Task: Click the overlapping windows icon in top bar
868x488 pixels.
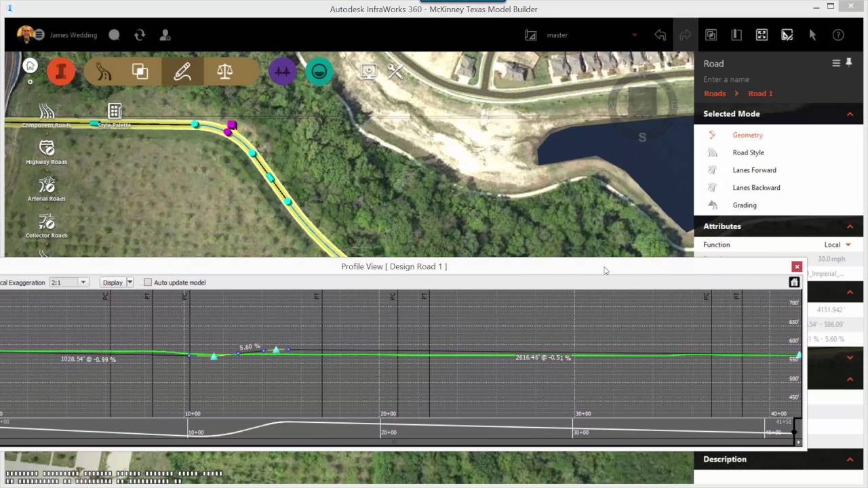Action: pyautogui.click(x=711, y=35)
